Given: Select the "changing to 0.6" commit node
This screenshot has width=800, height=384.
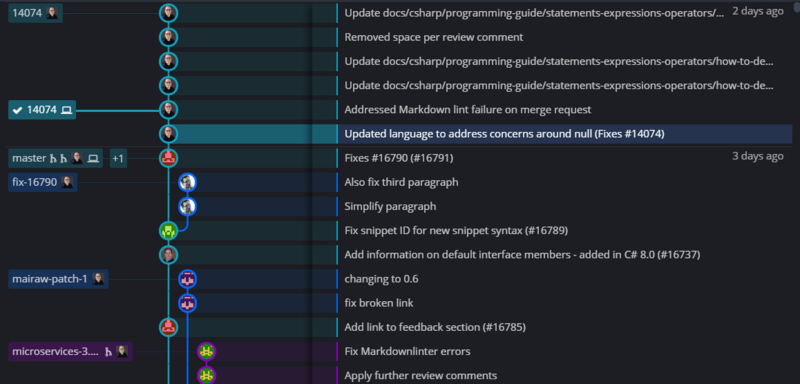Looking at the screenshot, I should (x=188, y=279).
